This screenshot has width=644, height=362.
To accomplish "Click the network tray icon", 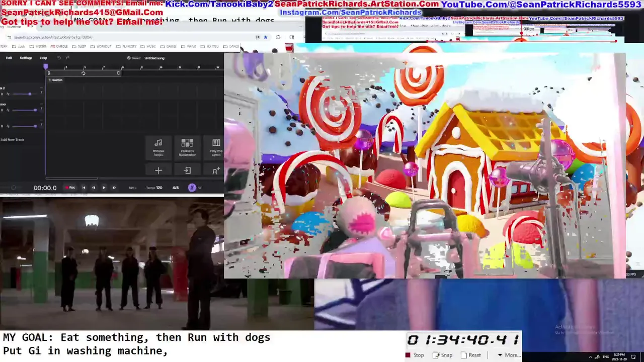I will (597, 357).
